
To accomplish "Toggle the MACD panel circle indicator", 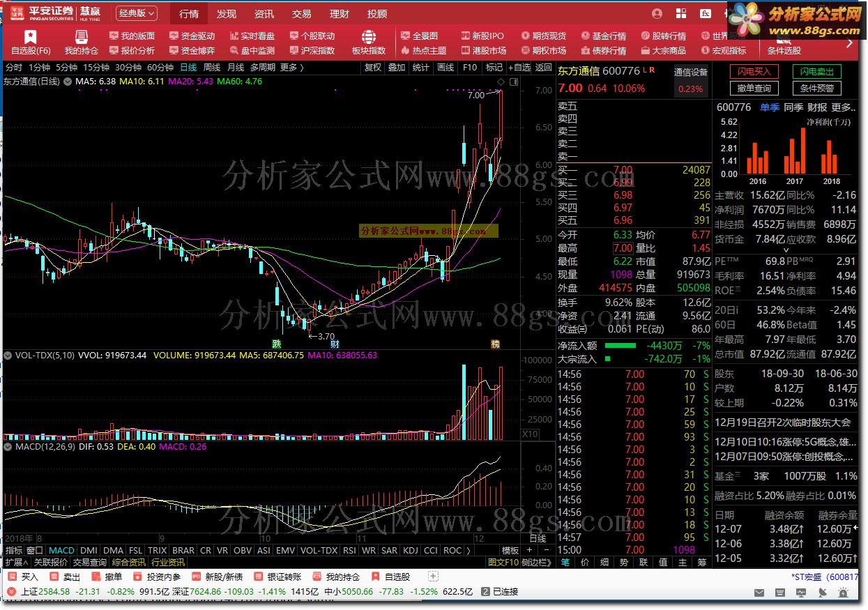I will coord(8,446).
